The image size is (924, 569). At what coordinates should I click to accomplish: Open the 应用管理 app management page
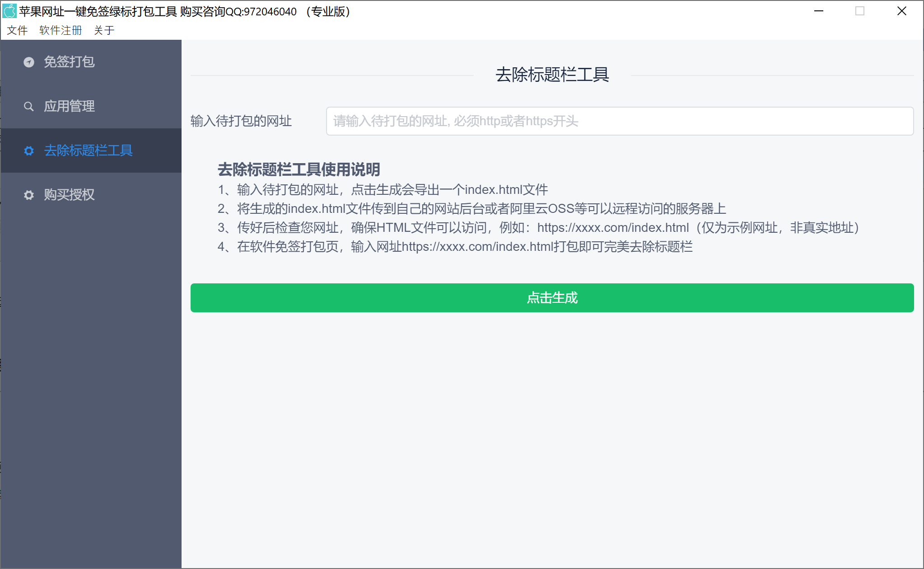[69, 107]
